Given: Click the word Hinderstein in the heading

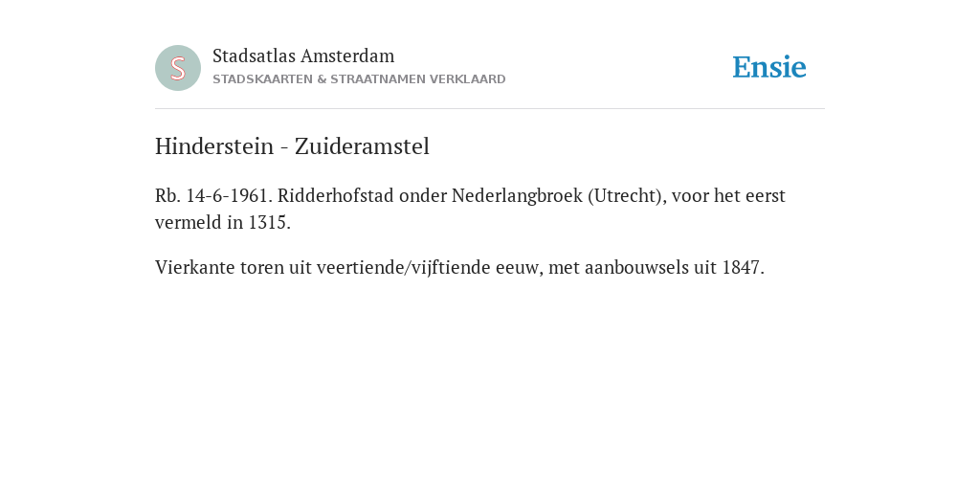Looking at the screenshot, I should 214,146.
